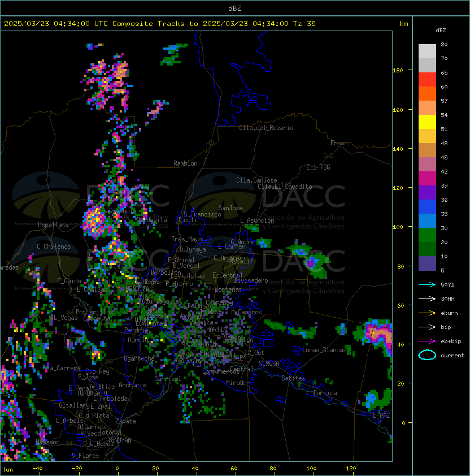Click the 'dBZ' heading above the color legend
This screenshot has width=470, height=476.
pos(441,31)
